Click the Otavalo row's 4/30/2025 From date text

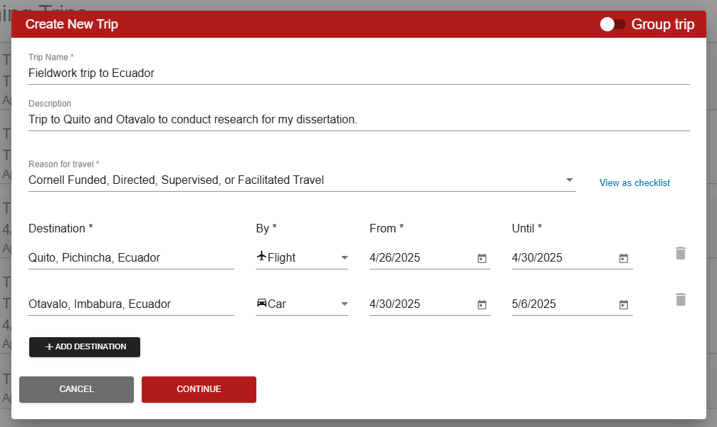tap(395, 304)
